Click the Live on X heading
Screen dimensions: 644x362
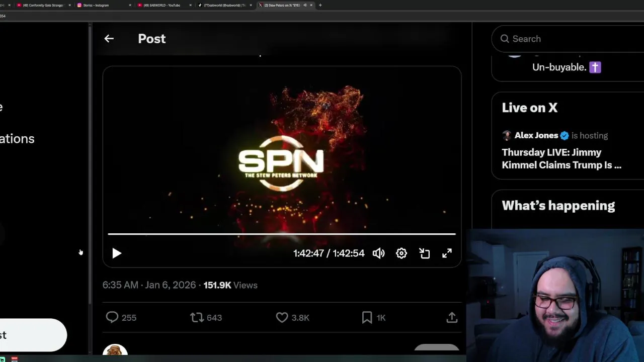coord(529,108)
